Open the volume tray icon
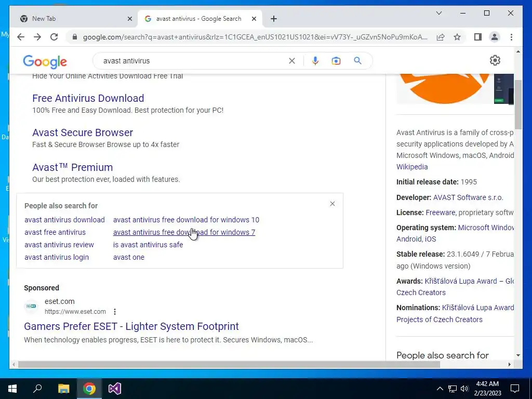Image resolution: width=532 pixels, height=399 pixels. click(x=464, y=389)
